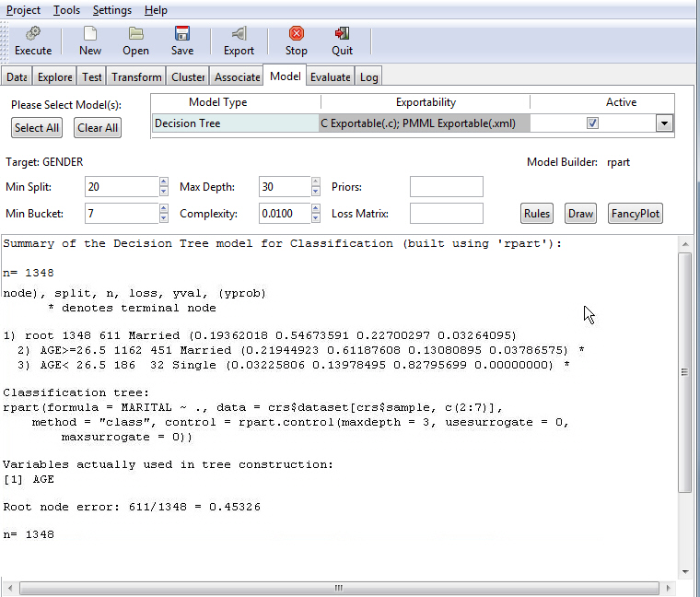The height and width of the screenshot is (597, 700).
Task: Click the red Stop icon
Action: pos(297,33)
